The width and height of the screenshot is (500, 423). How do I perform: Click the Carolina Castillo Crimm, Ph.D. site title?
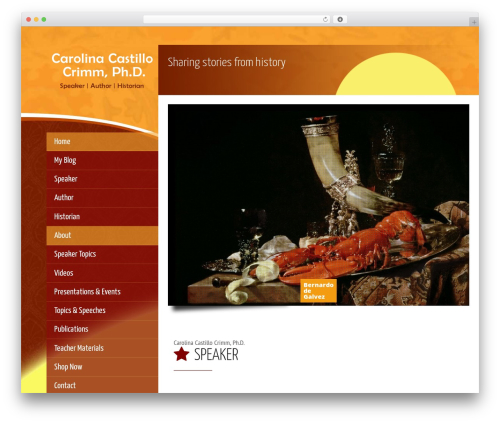(x=102, y=65)
